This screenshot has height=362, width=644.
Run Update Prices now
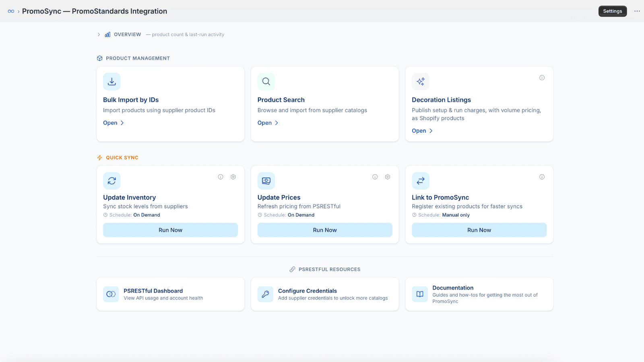pos(325,230)
